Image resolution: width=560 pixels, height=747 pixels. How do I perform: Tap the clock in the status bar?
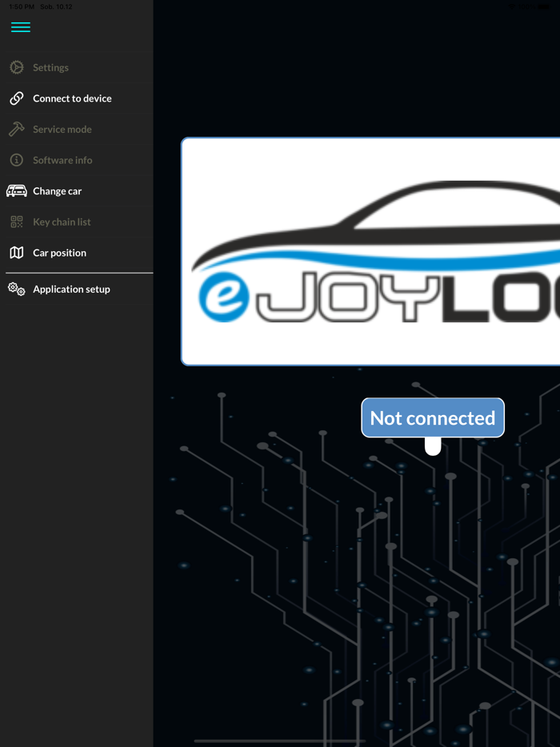coord(22,6)
